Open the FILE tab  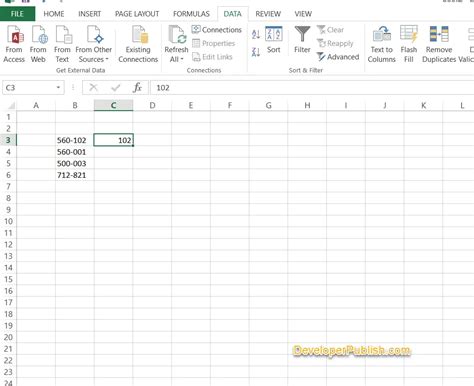(x=17, y=14)
